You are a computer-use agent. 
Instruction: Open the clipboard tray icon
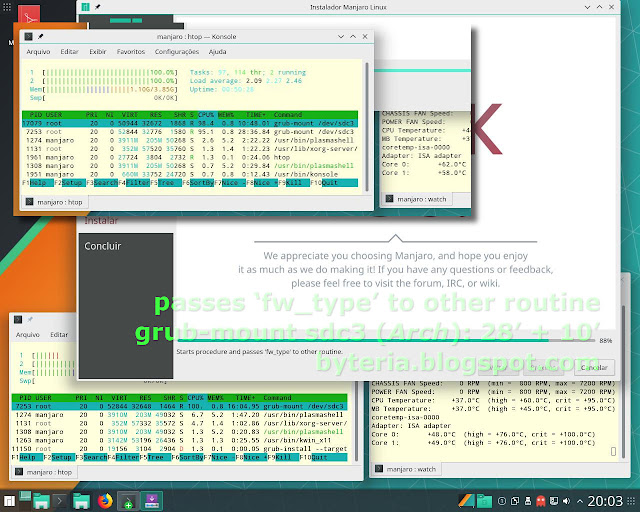pos(515,501)
